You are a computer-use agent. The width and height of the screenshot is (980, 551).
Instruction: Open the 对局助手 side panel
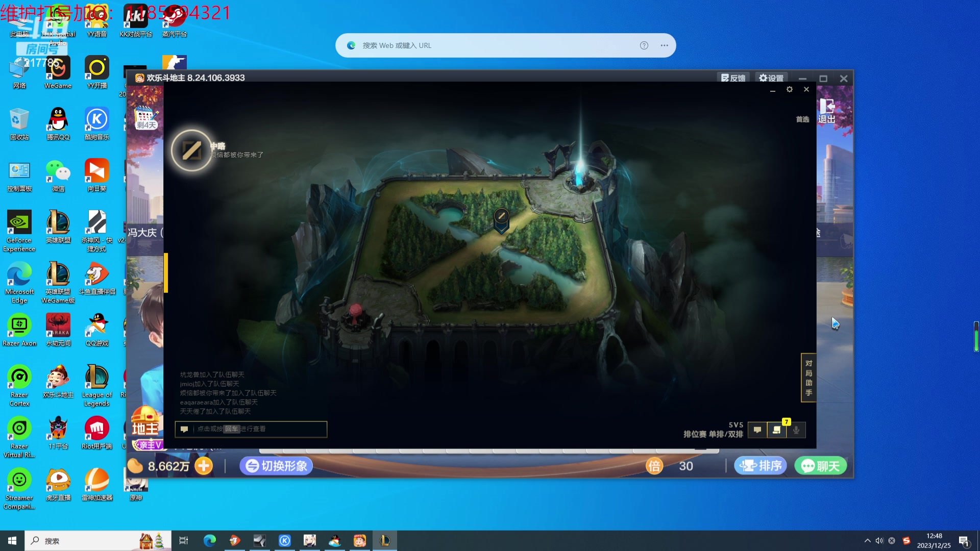(808, 378)
